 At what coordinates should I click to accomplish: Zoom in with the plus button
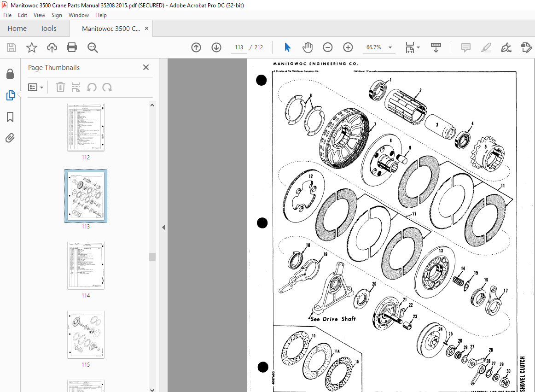(x=348, y=47)
